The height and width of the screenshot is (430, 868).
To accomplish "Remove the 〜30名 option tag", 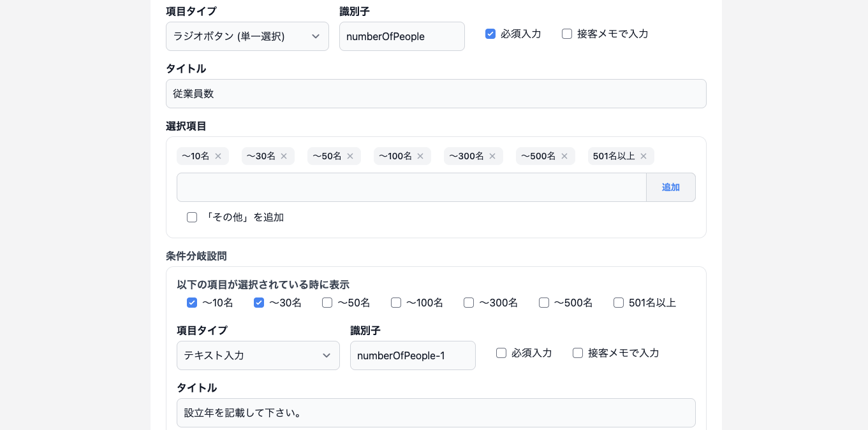I will [284, 156].
